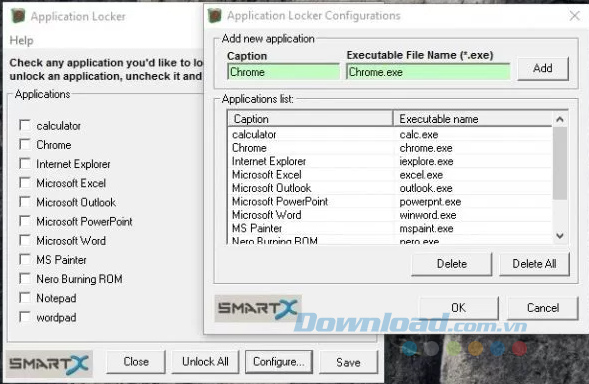The image size is (589, 384).
Task: Click the applications list scroll up arrow
Action: (560, 119)
